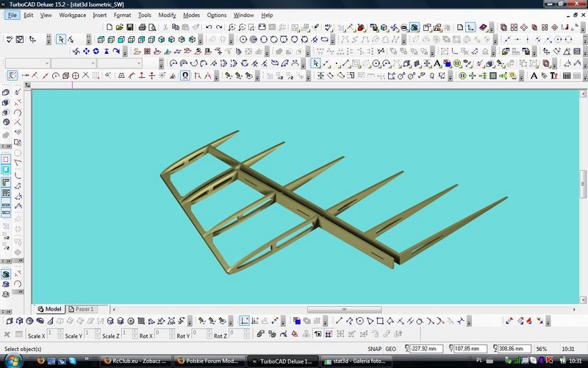Toggle the highlighted magnetic snap icon
Viewport: 588px width, 368px height.
tap(185, 76)
